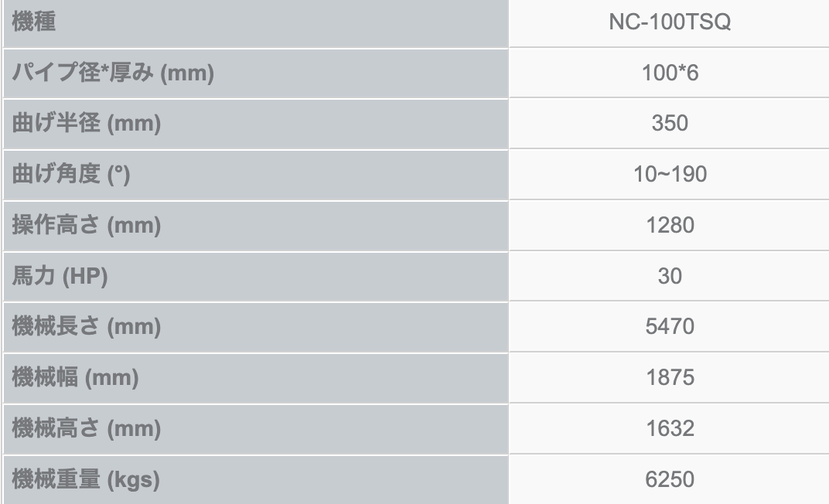Select the 1280 operating height value
The width and height of the screenshot is (829, 504).
(x=670, y=226)
